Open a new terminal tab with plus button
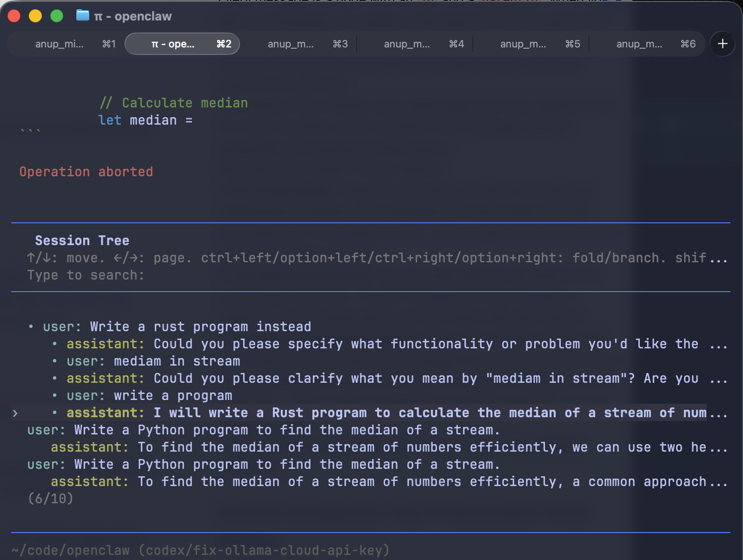The height and width of the screenshot is (560, 743). pyautogui.click(x=722, y=44)
